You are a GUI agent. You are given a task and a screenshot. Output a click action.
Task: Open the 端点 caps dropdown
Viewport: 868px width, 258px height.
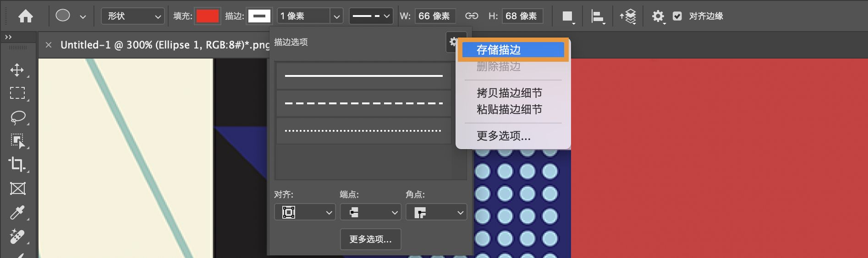pyautogui.click(x=370, y=212)
